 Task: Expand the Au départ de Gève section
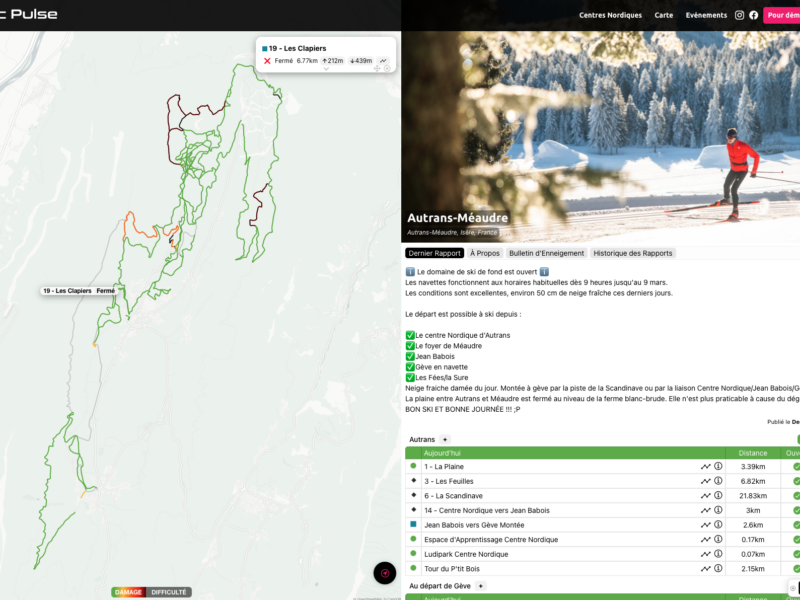click(x=481, y=586)
